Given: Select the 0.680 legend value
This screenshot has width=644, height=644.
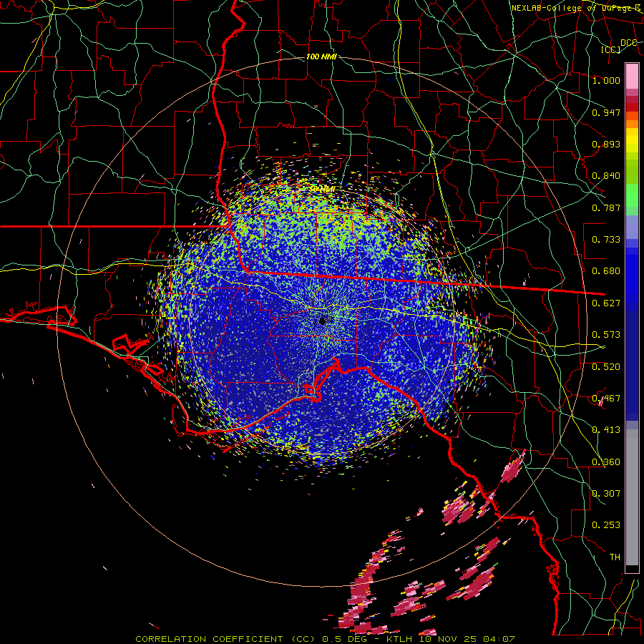Looking at the screenshot, I should pyautogui.click(x=606, y=271).
